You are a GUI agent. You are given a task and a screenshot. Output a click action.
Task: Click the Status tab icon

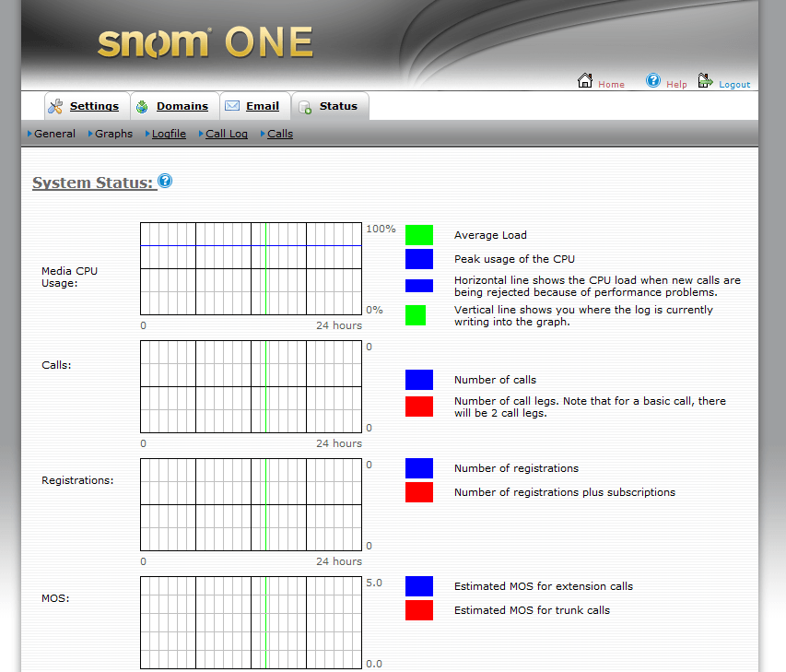305,107
